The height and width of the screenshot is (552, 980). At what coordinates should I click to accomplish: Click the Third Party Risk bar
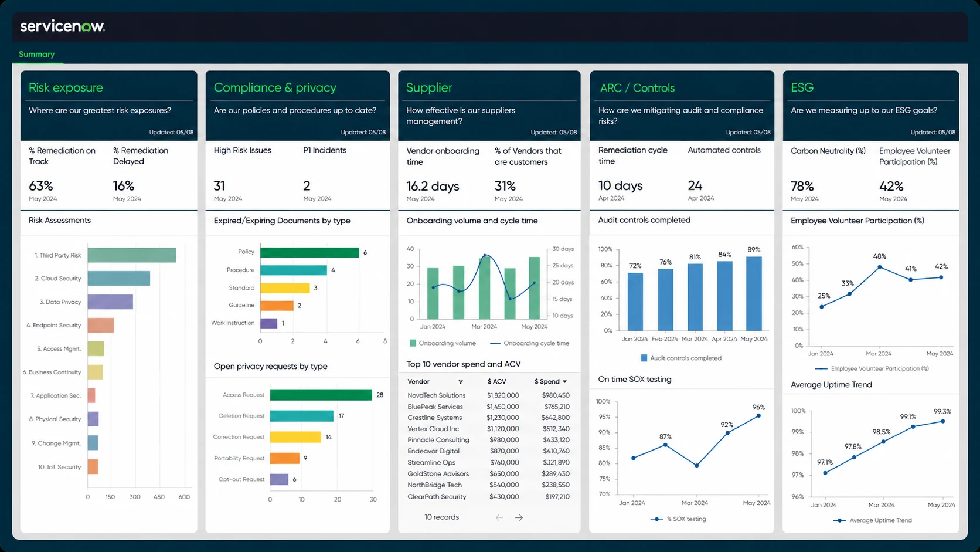click(132, 255)
